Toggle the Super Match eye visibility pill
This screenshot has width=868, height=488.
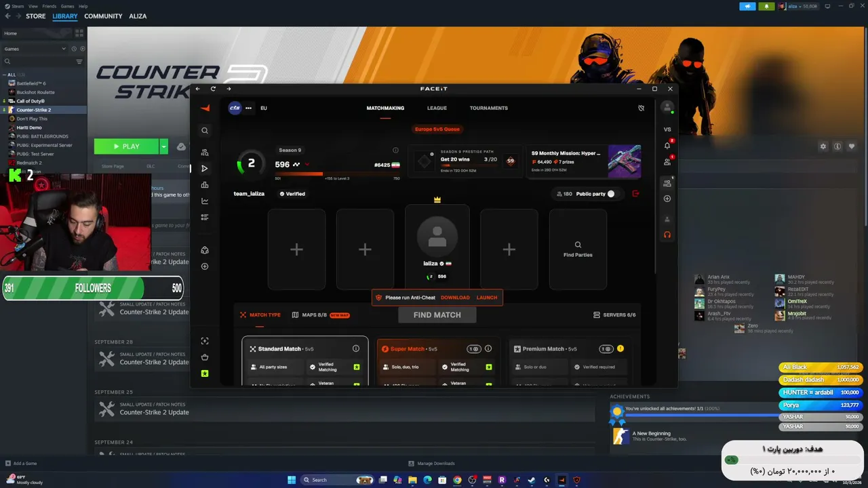coord(474,349)
